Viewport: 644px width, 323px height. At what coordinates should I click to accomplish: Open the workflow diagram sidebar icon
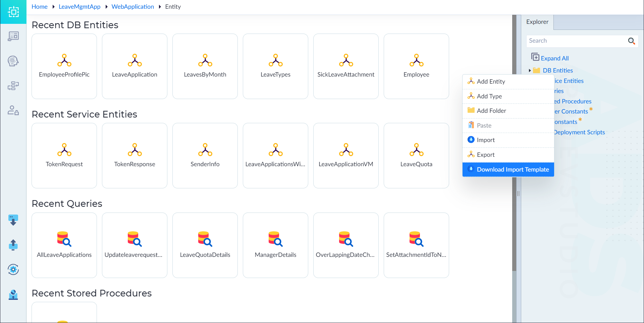[13, 86]
